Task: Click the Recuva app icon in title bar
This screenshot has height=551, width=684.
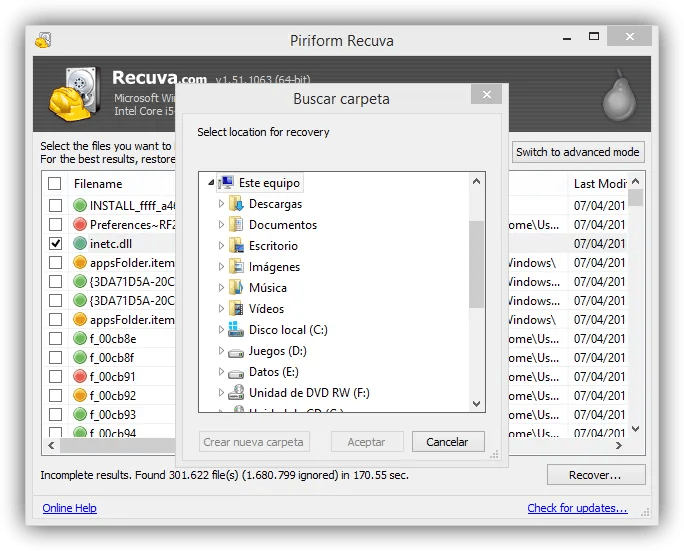Action: pyautogui.click(x=43, y=40)
